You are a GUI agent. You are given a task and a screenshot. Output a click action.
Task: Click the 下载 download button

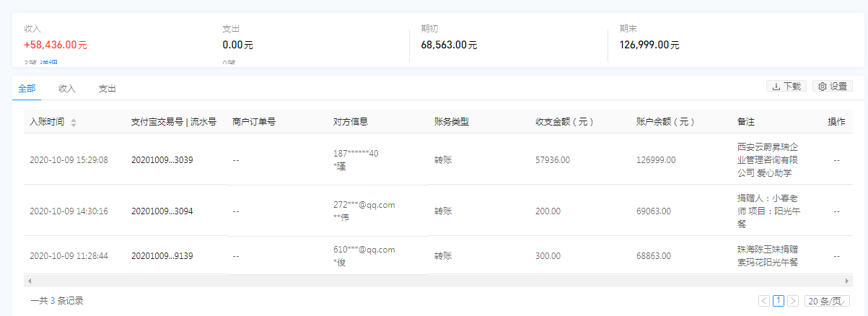pyautogui.click(x=786, y=87)
